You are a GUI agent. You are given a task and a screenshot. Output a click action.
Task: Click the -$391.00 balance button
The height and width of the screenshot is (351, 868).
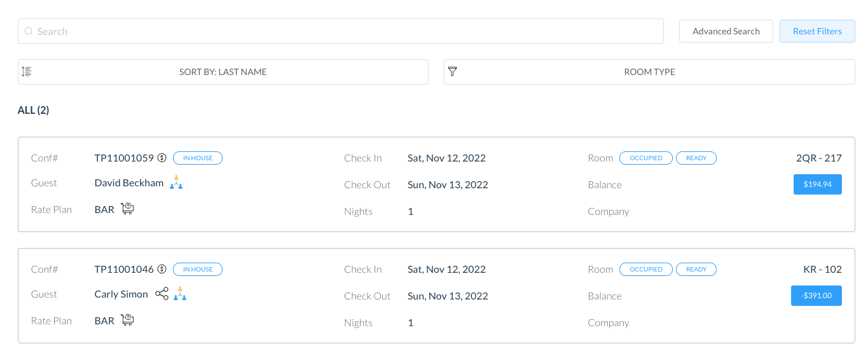click(x=816, y=296)
